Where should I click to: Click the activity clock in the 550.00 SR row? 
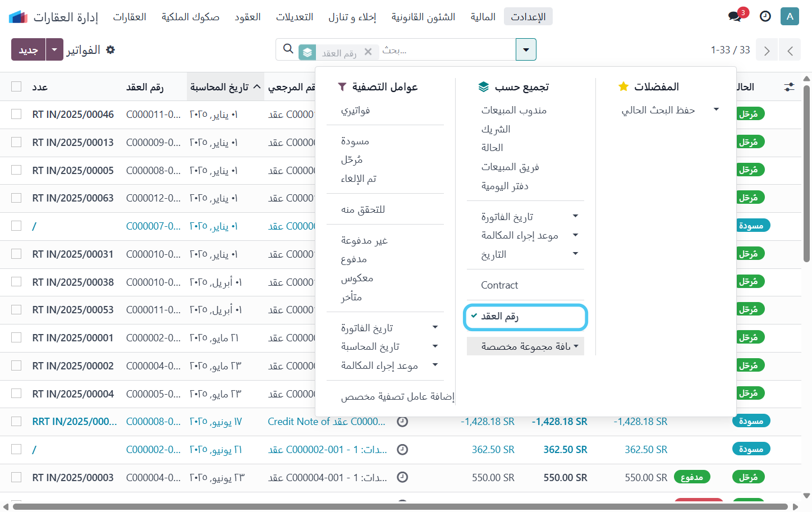click(x=402, y=477)
